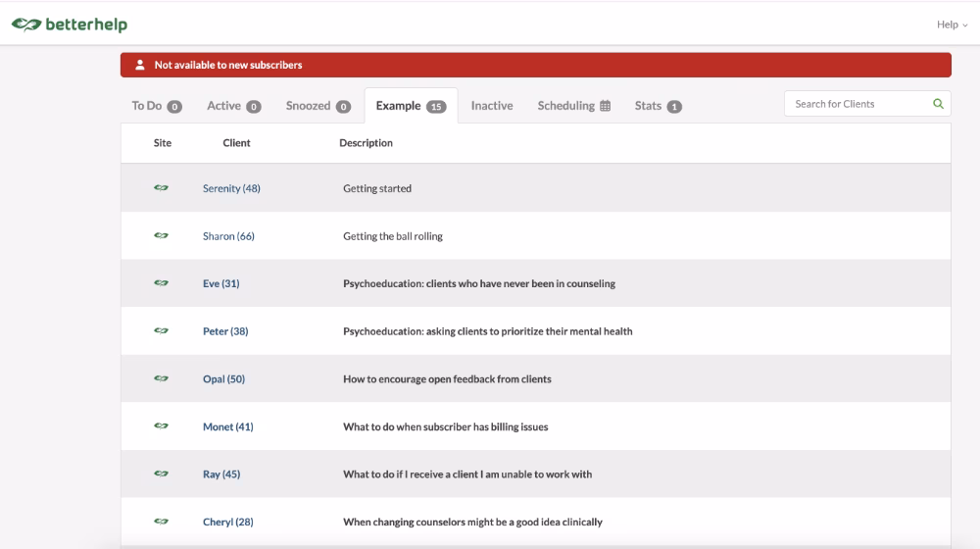Click 'Getting the ball rolling' description
980x549 pixels.
(x=393, y=235)
